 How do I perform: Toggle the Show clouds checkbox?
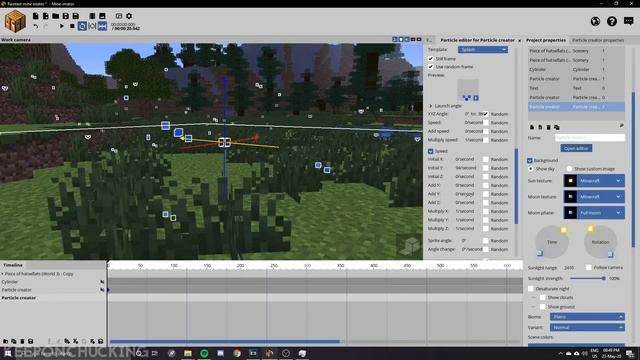[x=542, y=298]
